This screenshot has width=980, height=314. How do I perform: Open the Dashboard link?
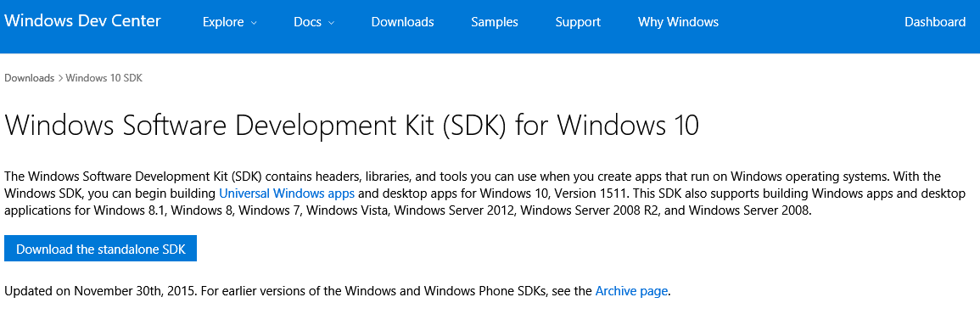(x=935, y=22)
